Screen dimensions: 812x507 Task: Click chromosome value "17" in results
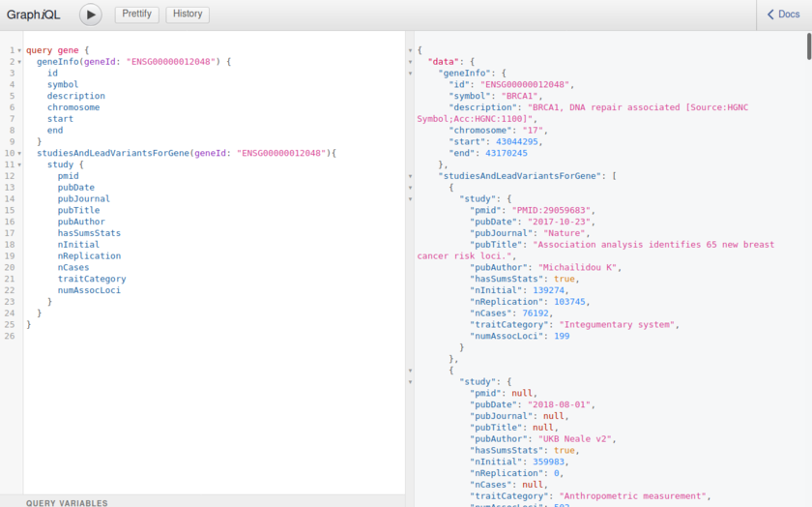pyautogui.click(x=533, y=130)
